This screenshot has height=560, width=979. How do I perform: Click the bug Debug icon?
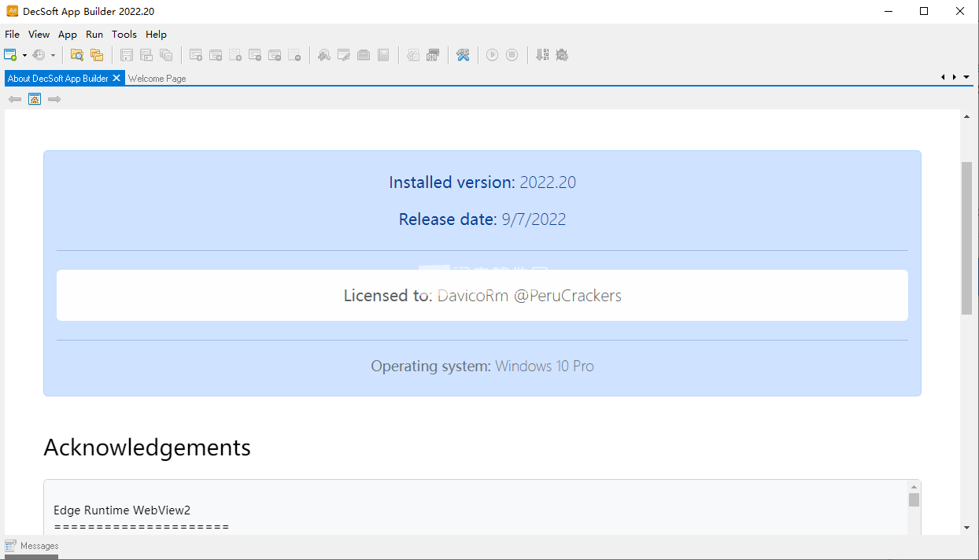pos(562,55)
